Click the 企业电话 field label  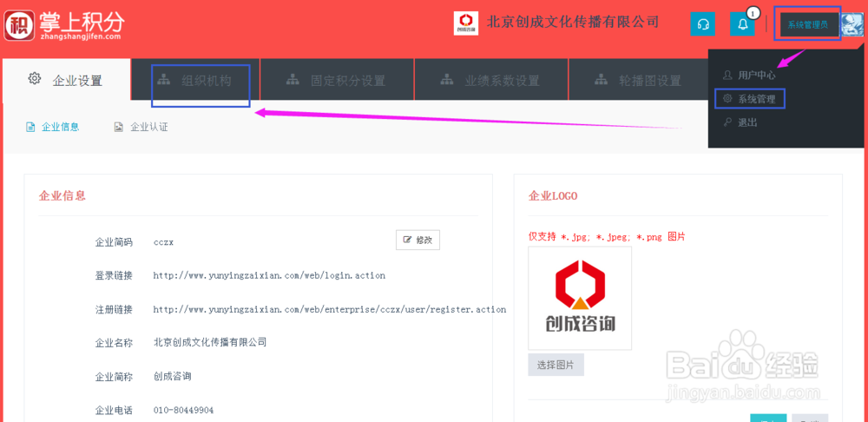click(x=114, y=411)
